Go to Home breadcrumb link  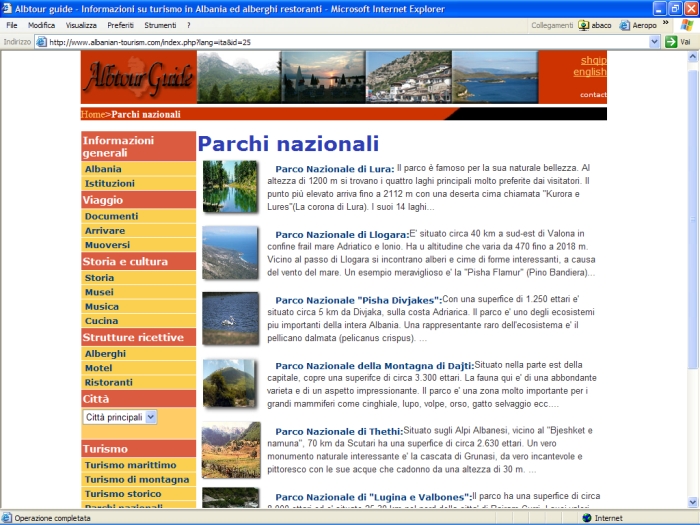92,114
